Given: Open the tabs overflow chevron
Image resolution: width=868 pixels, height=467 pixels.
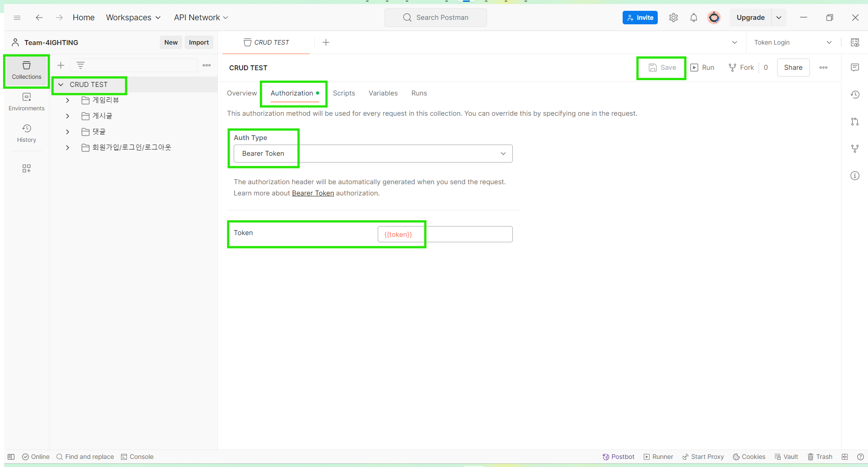Looking at the screenshot, I should pos(735,42).
